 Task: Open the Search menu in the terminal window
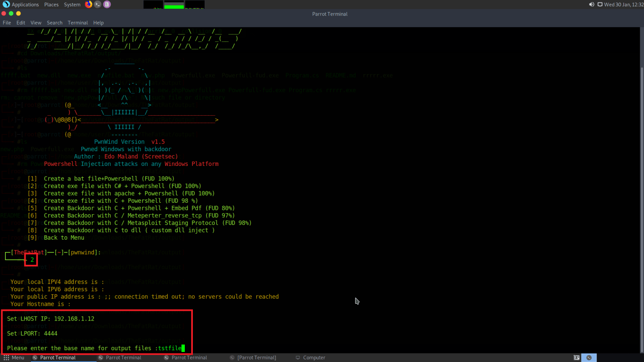55,23
